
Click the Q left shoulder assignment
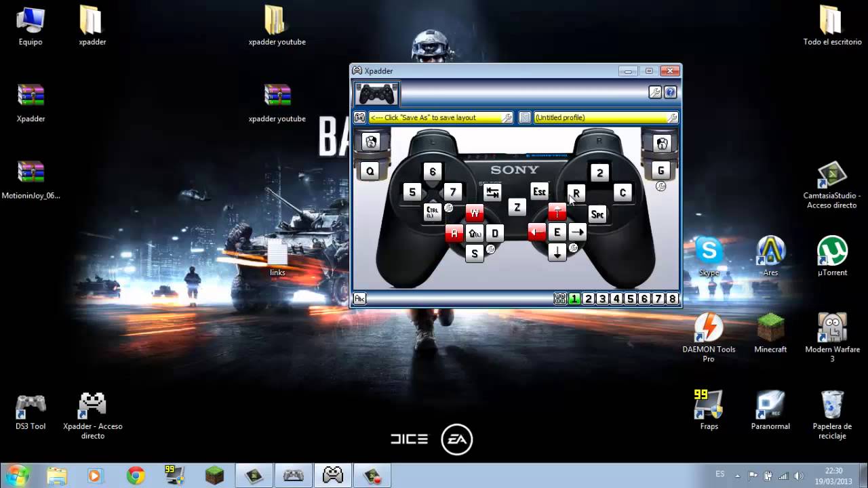click(x=370, y=171)
